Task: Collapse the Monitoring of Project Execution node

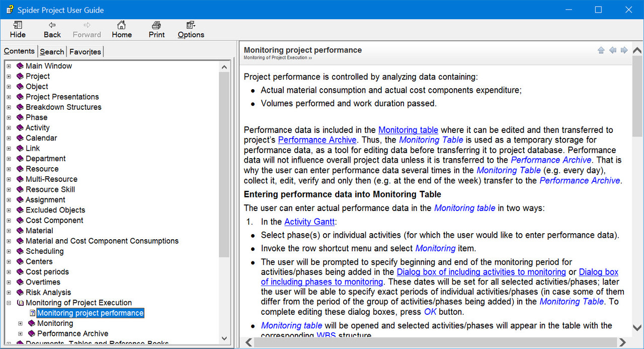Action: [x=9, y=303]
